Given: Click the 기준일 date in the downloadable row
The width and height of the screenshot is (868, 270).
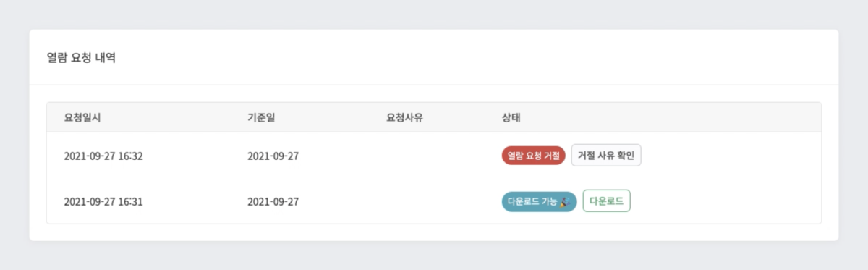Looking at the screenshot, I should click(x=273, y=202).
